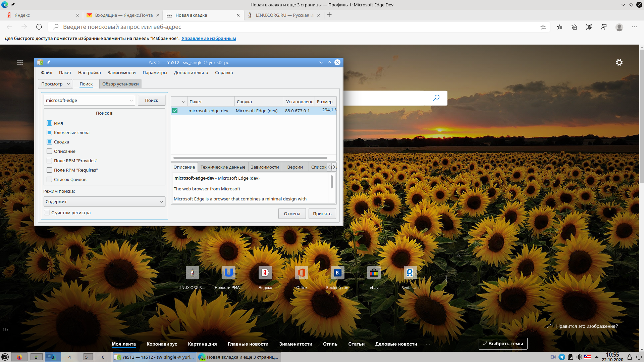Screen dimensions: 644x362
Task: Enable С учетом регистра checkbox
Action: 47,213
